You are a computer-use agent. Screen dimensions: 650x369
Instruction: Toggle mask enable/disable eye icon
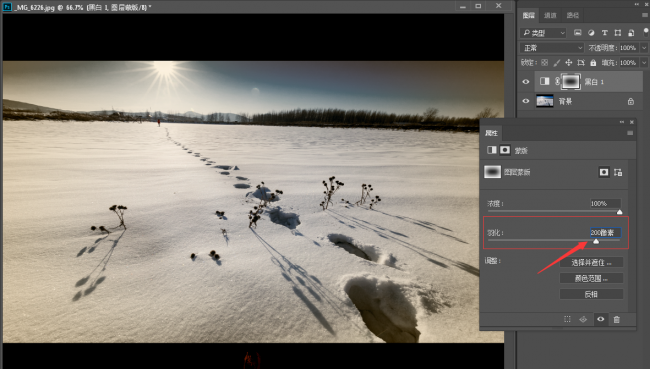601,319
